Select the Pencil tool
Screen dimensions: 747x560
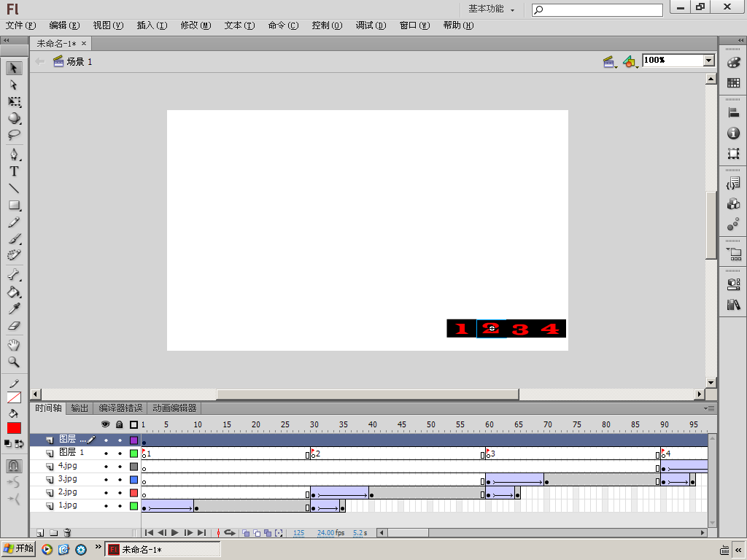coord(14,222)
